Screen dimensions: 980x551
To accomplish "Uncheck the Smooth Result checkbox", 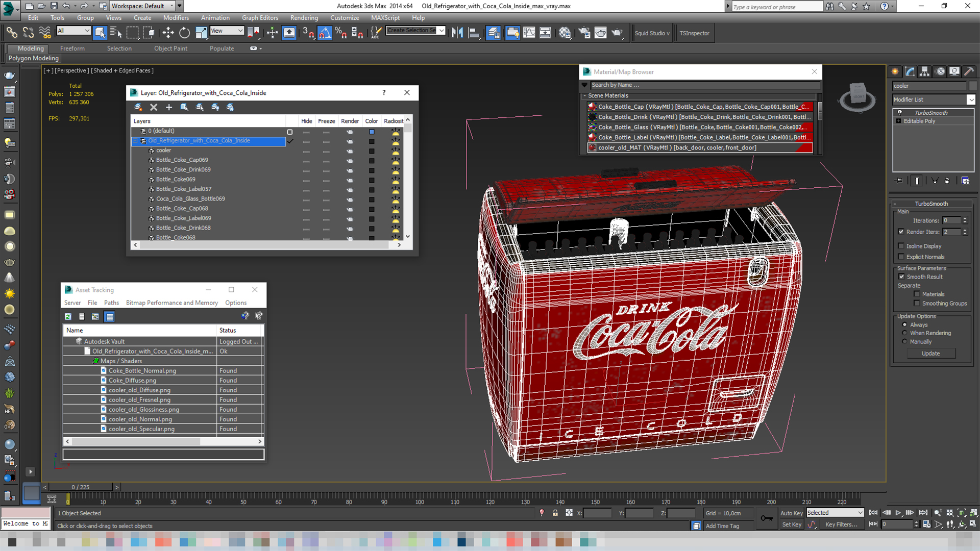I will pos(901,277).
